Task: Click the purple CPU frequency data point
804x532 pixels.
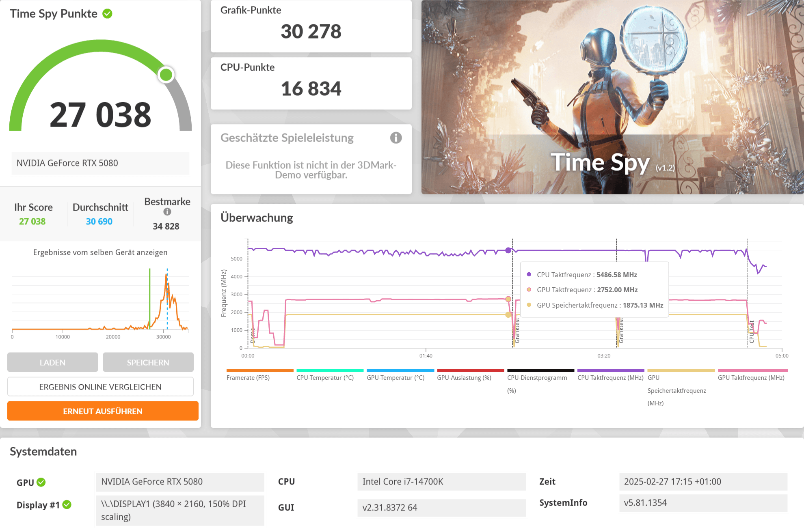Action: click(x=508, y=250)
